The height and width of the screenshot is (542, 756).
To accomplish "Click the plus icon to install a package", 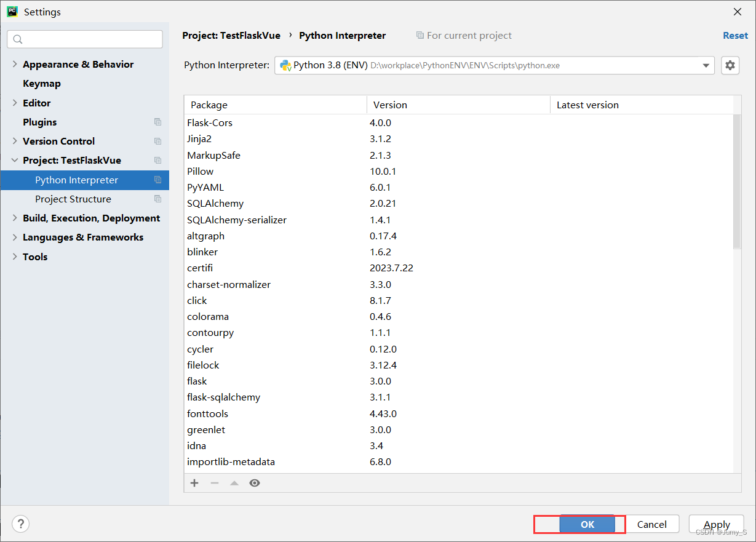I will [194, 483].
